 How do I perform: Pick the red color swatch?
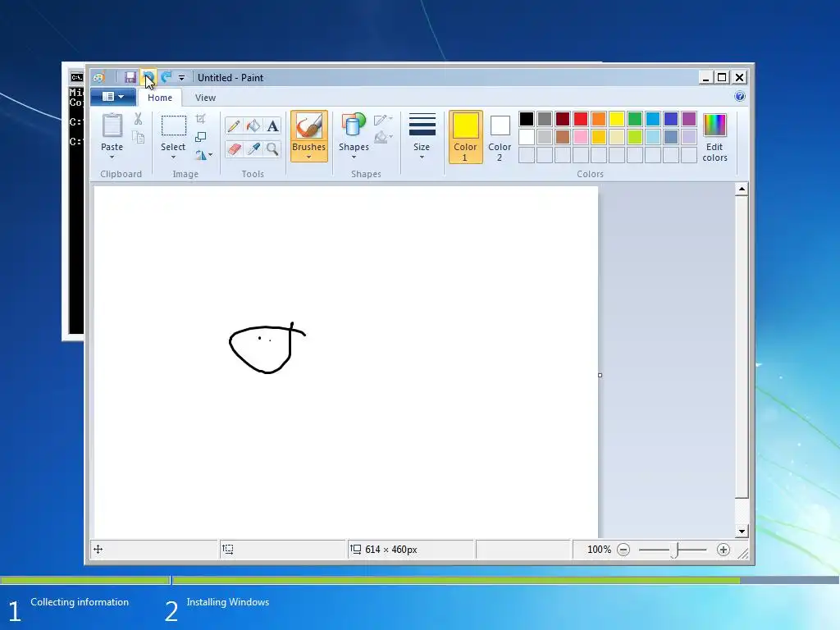pyautogui.click(x=581, y=119)
